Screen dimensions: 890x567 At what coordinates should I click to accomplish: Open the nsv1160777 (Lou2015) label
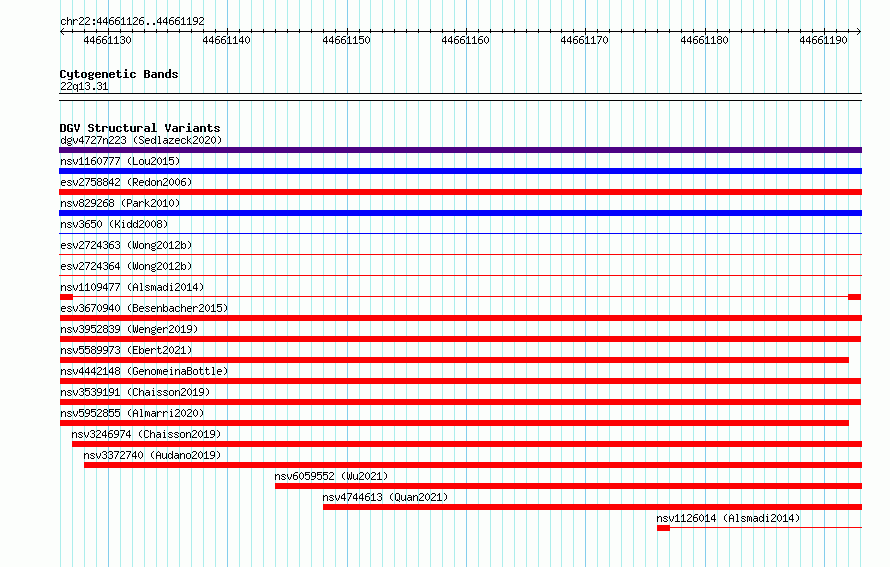120,161
